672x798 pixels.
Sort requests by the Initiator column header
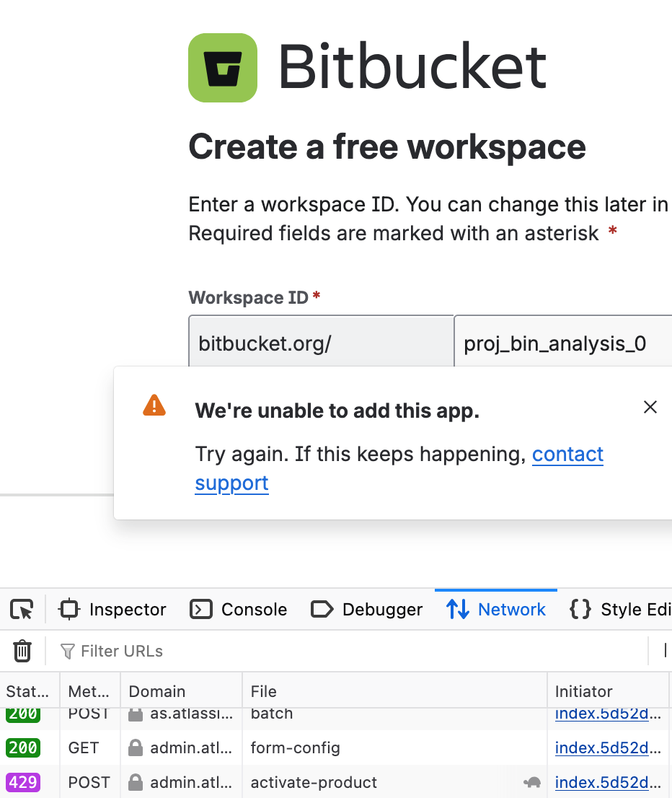[608, 691]
